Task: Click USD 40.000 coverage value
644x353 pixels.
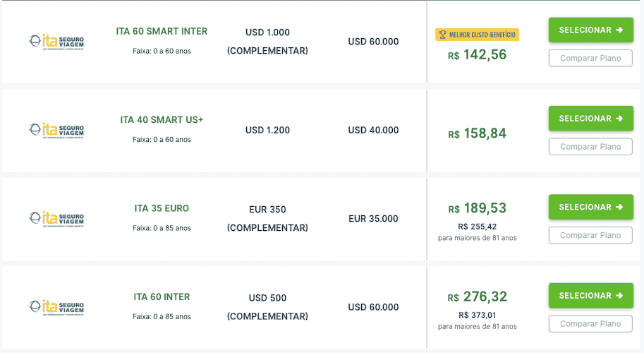Action: [373, 131]
